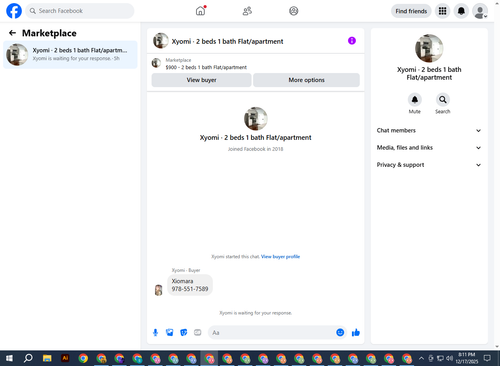Open the taskbar volume control
Viewport: 500px width, 366px height.
(x=449, y=358)
